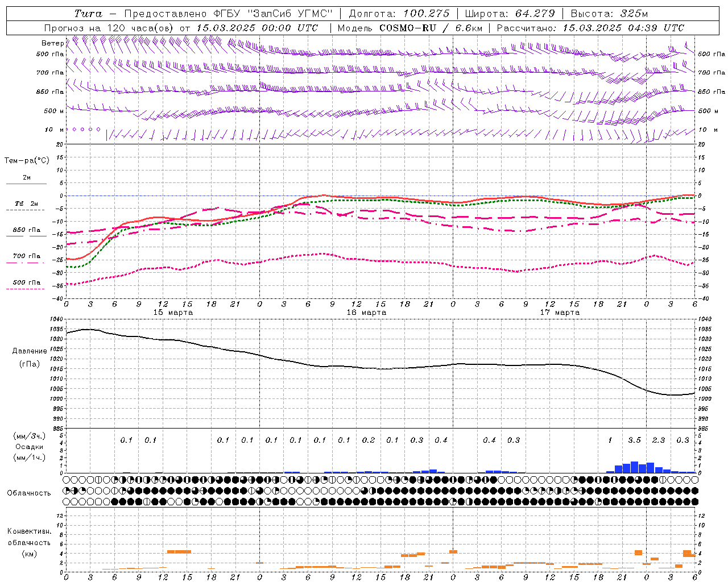Image resolution: width=728 pixels, height=582 pixels.
Task: Click the 'Облачность' cloud cover label
Action: 29,493
